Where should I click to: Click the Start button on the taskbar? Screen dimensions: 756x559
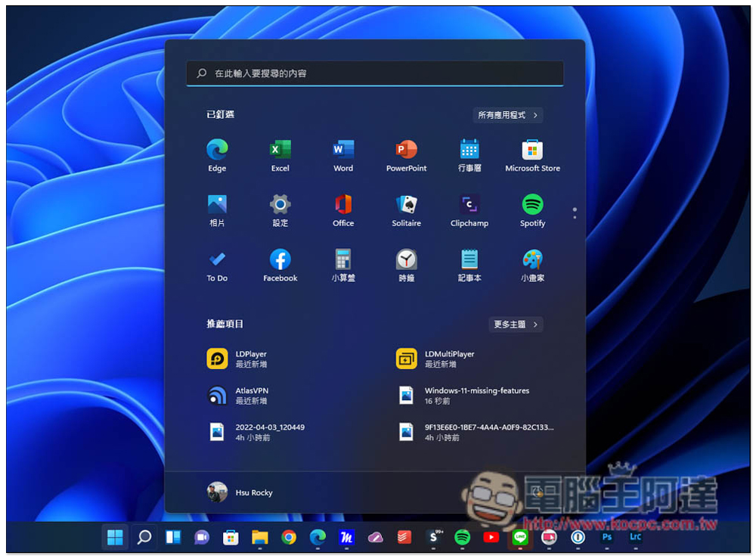pyautogui.click(x=115, y=537)
